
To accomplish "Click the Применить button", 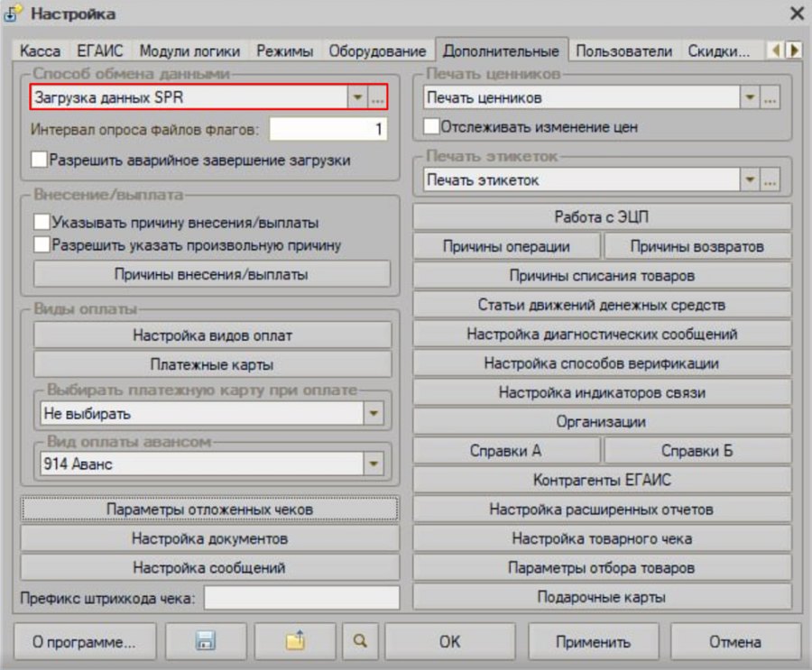I will 594,641.
